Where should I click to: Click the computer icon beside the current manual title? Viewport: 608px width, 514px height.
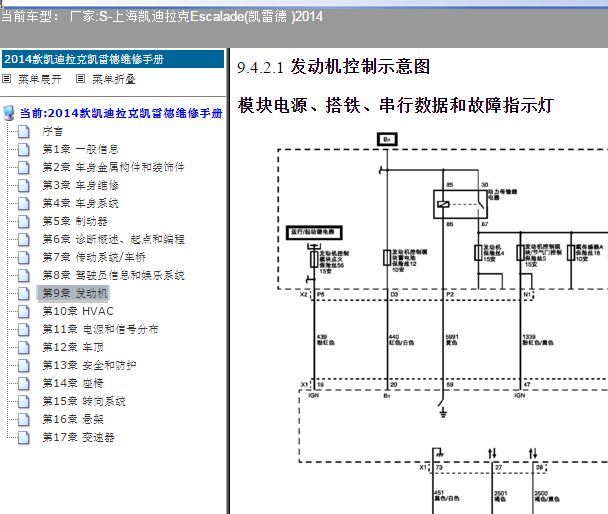click(9, 113)
